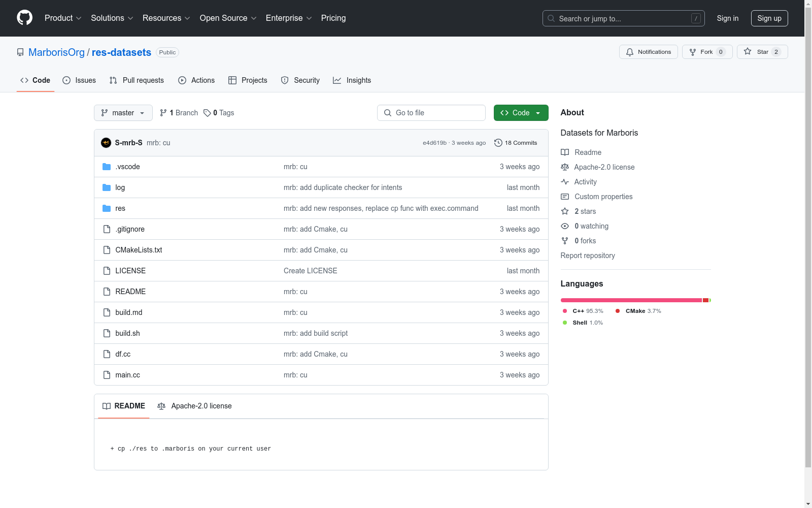
Task: Click the Shell language legend entry
Action: 583,323
